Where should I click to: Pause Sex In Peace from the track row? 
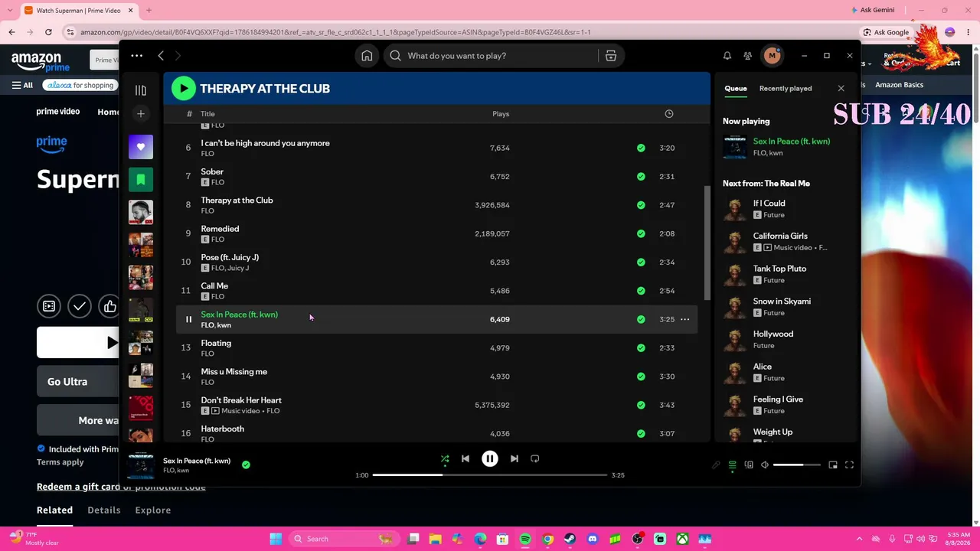(x=188, y=319)
